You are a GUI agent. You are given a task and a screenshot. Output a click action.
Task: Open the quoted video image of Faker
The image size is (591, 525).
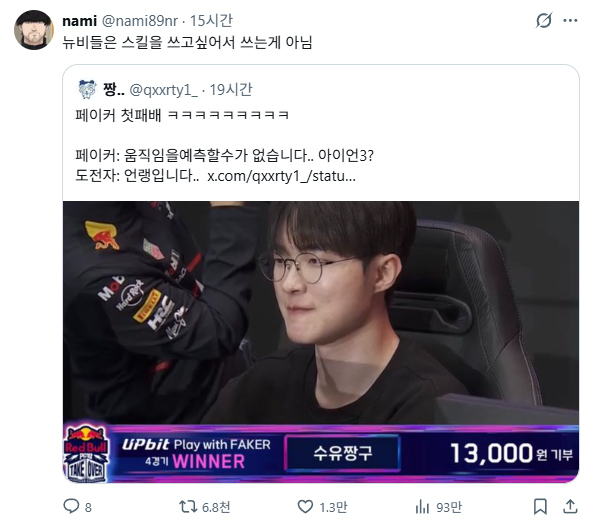click(x=321, y=342)
